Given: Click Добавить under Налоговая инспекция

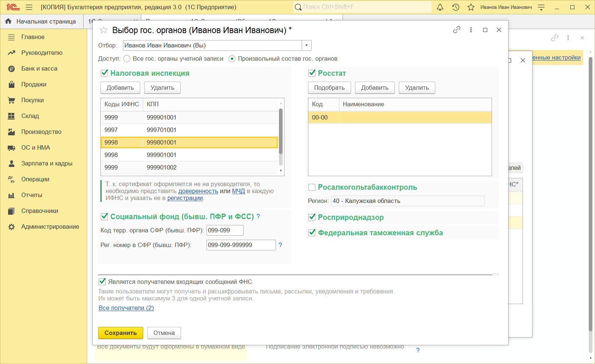Looking at the screenshot, I should 120,88.
